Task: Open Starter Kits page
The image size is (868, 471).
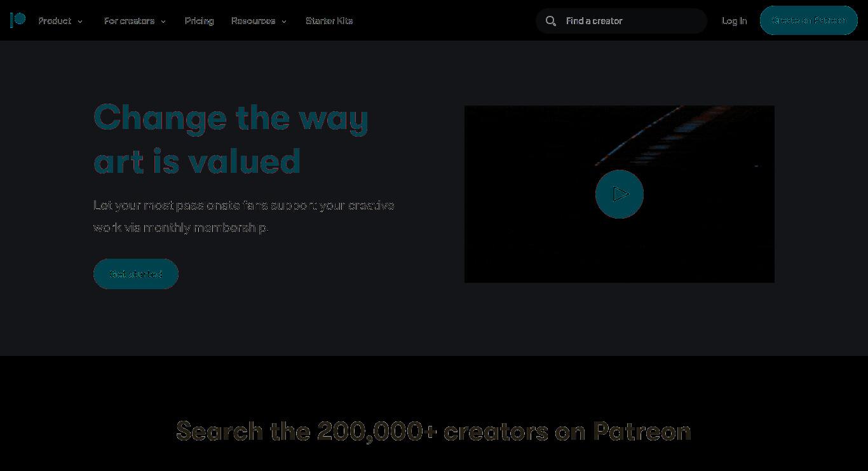Action: click(329, 21)
